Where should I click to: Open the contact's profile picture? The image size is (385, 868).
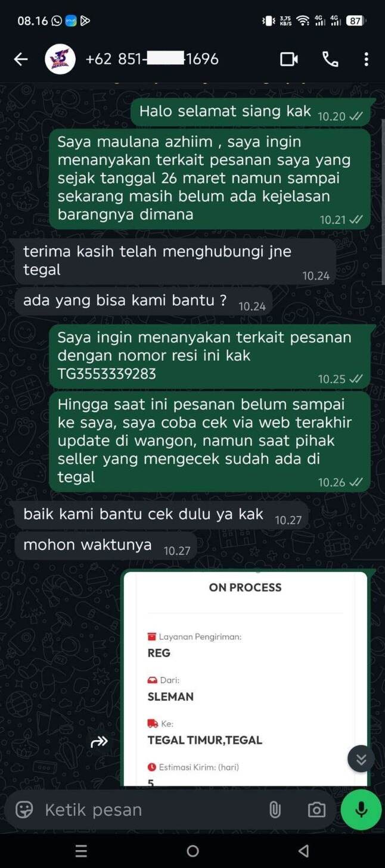point(60,59)
